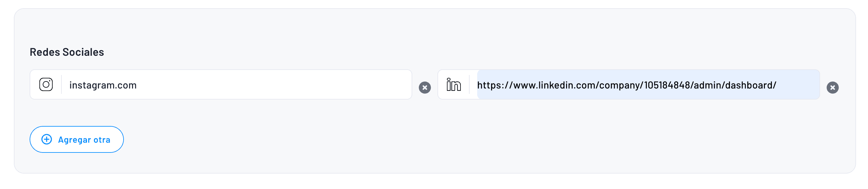Image resolution: width=868 pixels, height=189 pixels.
Task: Select the Instagram glyph in the first field
Action: point(46,84)
